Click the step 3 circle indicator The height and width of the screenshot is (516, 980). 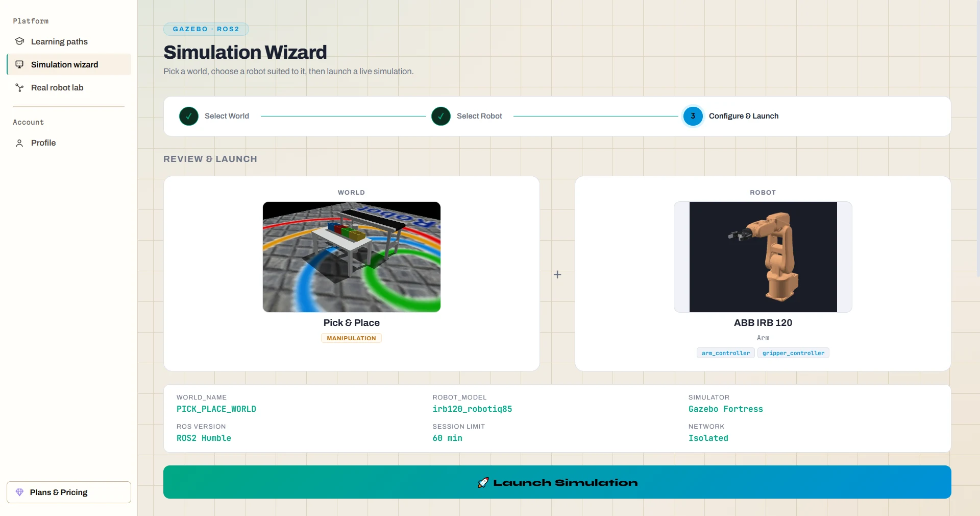tap(693, 116)
